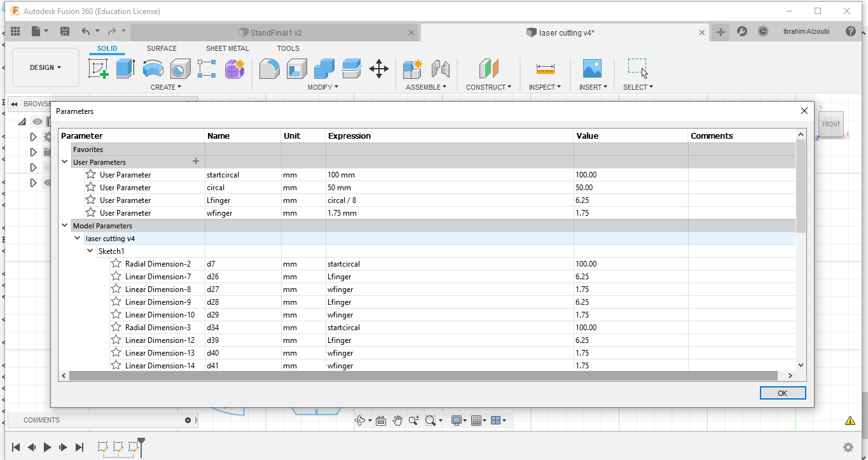Open the Help question mark icon

[850, 31]
